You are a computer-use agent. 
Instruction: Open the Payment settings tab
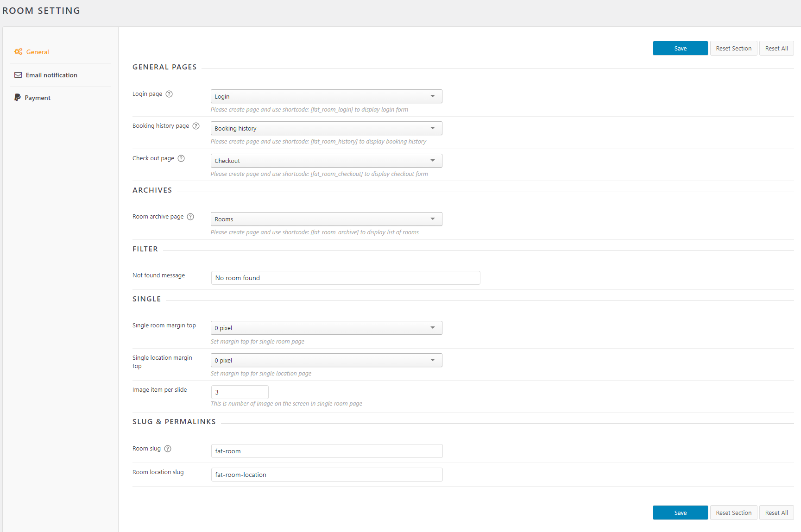click(38, 97)
